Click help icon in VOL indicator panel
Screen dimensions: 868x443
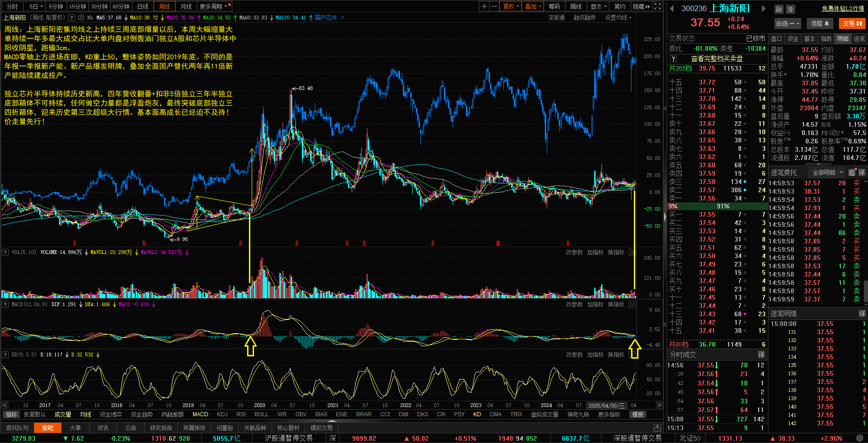(x=6, y=252)
